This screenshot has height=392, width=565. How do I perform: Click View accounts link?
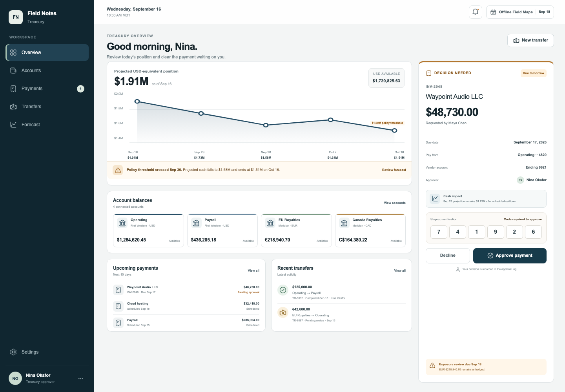[x=395, y=203]
